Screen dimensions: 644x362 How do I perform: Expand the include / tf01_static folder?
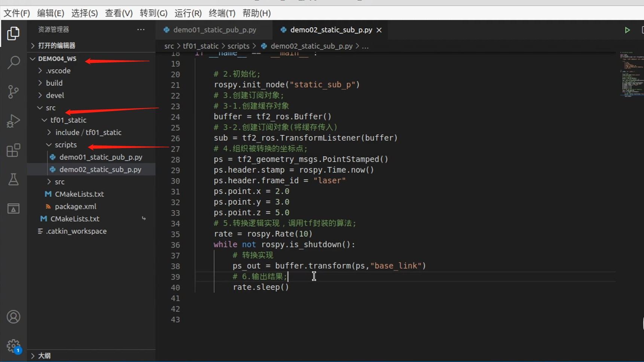(49, 132)
